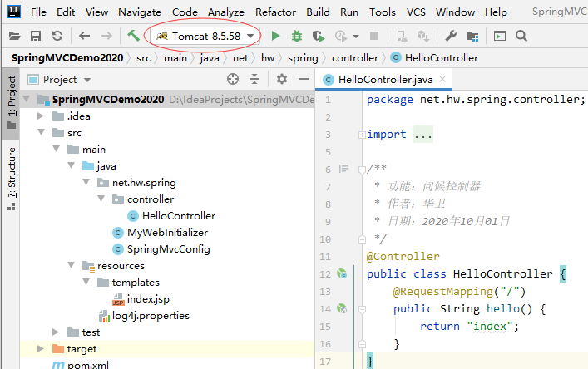Expand the .idea folder
This screenshot has height=369, width=588.
41,116
